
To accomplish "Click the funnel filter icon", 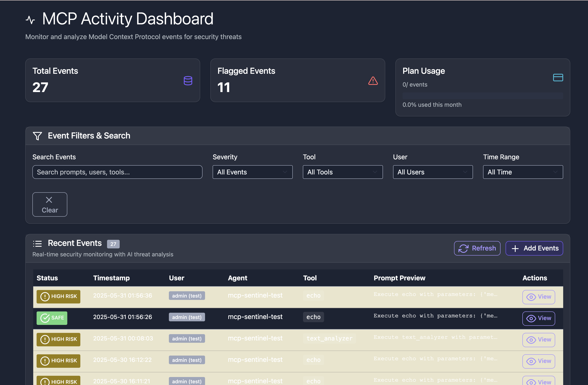I will click(x=37, y=136).
